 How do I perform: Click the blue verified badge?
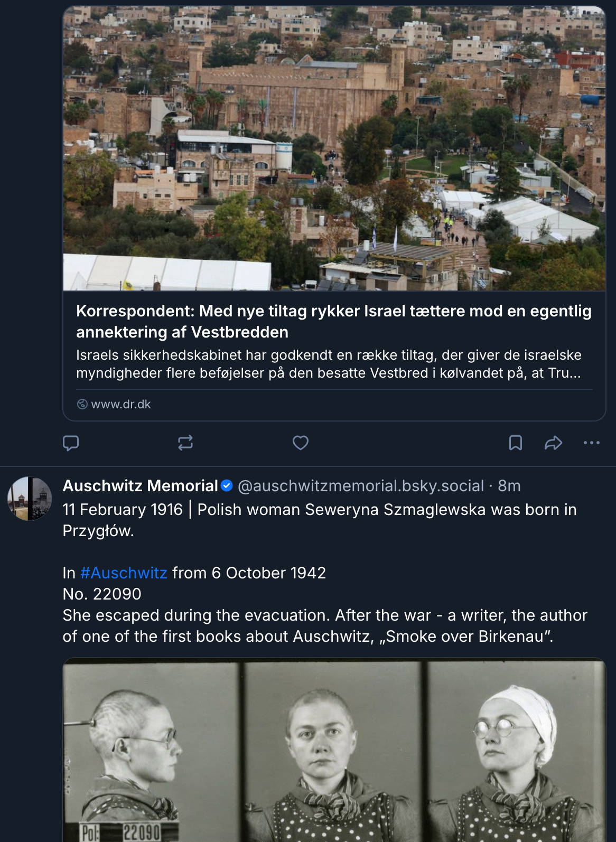click(227, 485)
